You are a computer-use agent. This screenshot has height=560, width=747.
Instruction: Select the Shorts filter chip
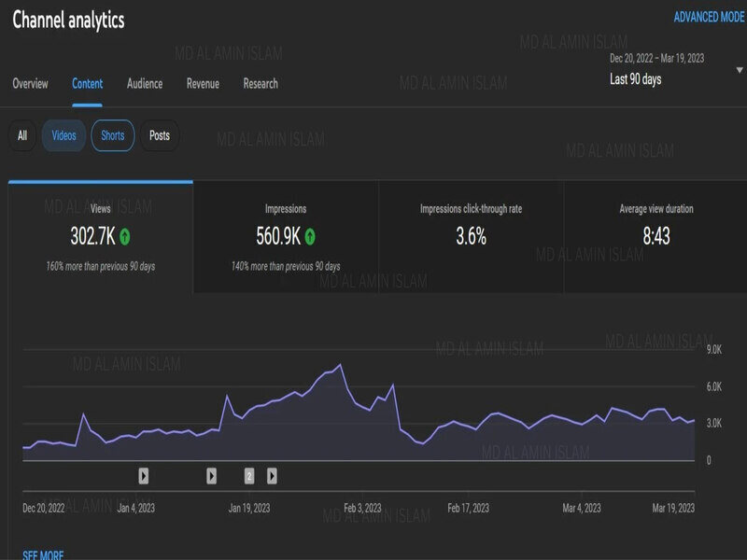point(113,135)
